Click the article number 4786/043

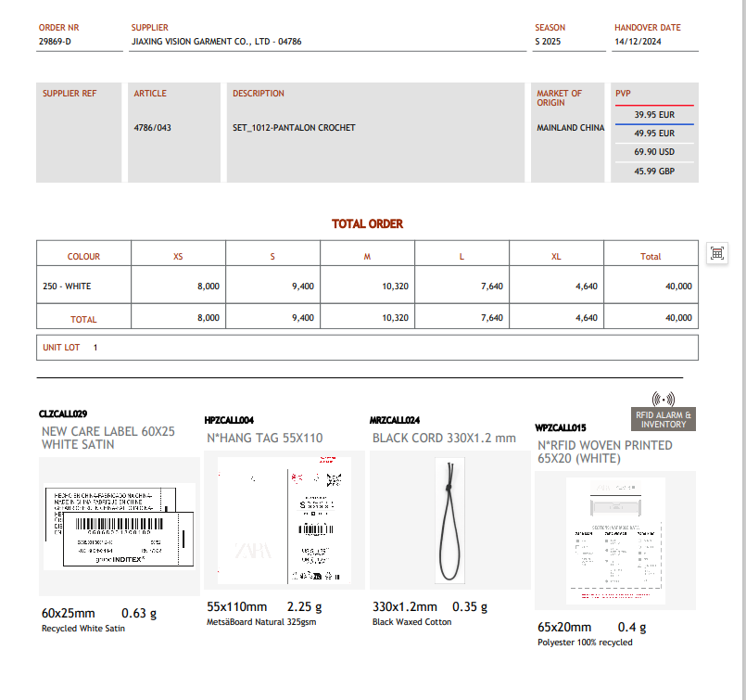coord(153,128)
